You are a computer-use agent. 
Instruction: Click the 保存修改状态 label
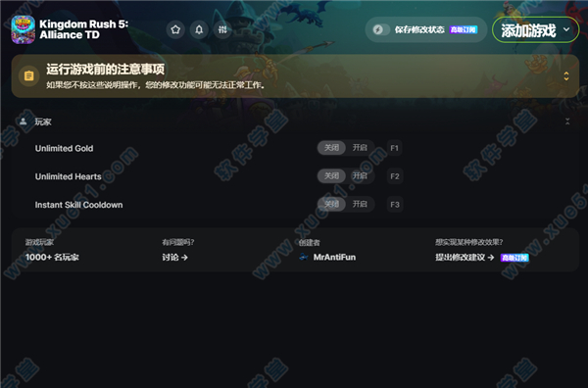419,29
